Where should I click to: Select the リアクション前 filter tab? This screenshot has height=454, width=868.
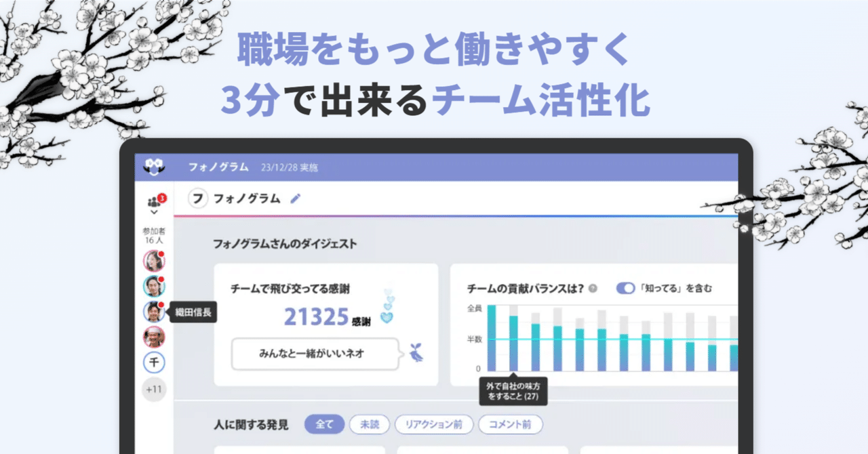coord(434,424)
